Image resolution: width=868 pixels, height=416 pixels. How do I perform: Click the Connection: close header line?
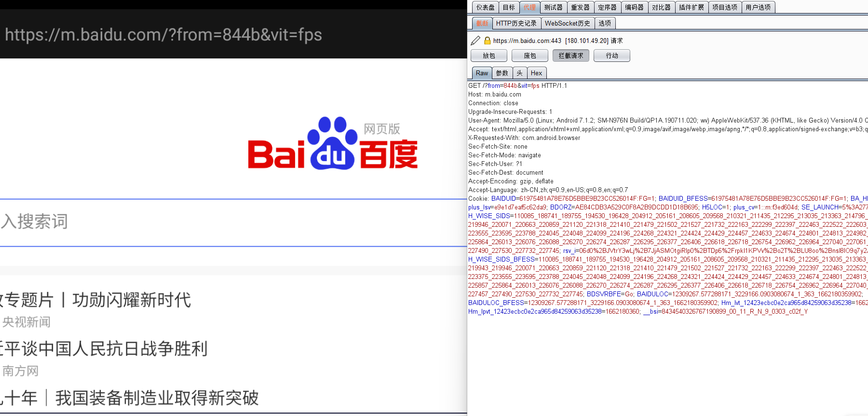pos(493,103)
